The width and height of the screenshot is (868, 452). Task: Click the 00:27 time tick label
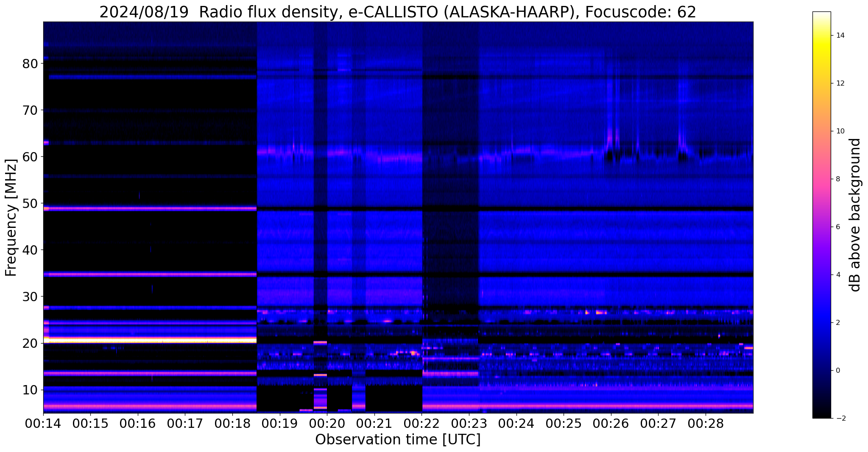[x=658, y=423]
